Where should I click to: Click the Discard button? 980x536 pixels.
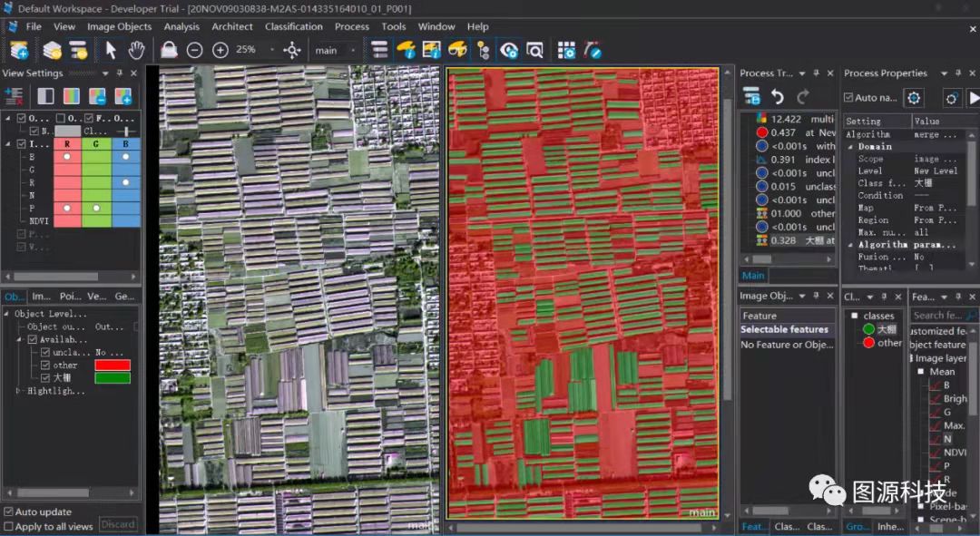coord(117,524)
